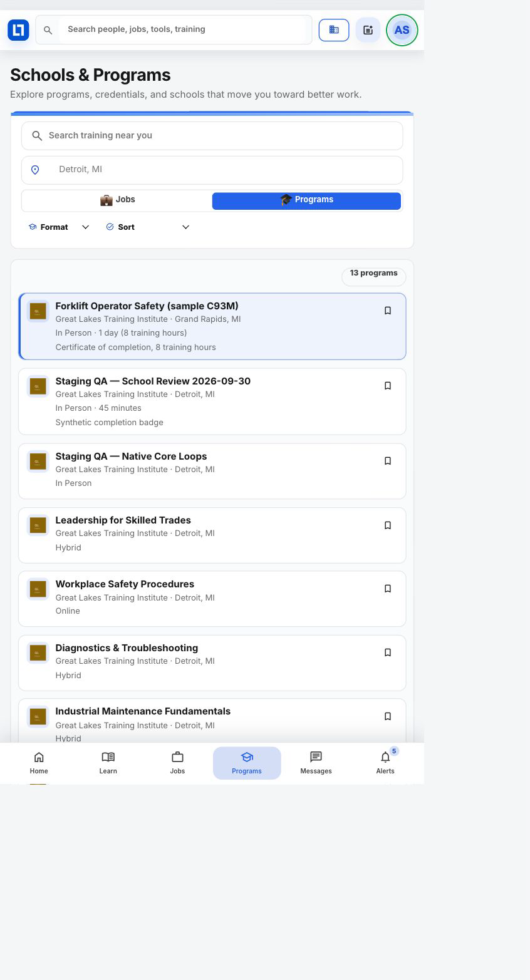Open Forklift Operator Safety (sample C93M) program
This screenshot has width=530, height=980.
pos(212,326)
